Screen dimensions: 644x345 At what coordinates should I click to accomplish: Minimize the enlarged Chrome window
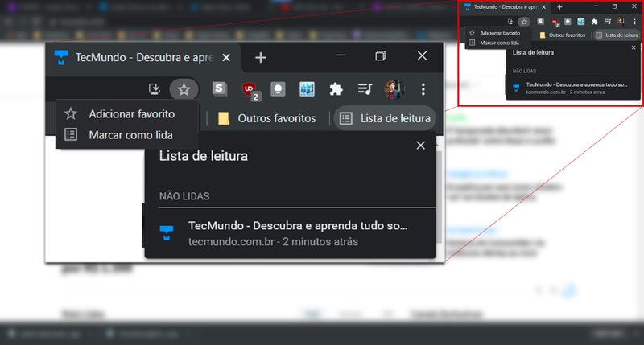click(340, 55)
